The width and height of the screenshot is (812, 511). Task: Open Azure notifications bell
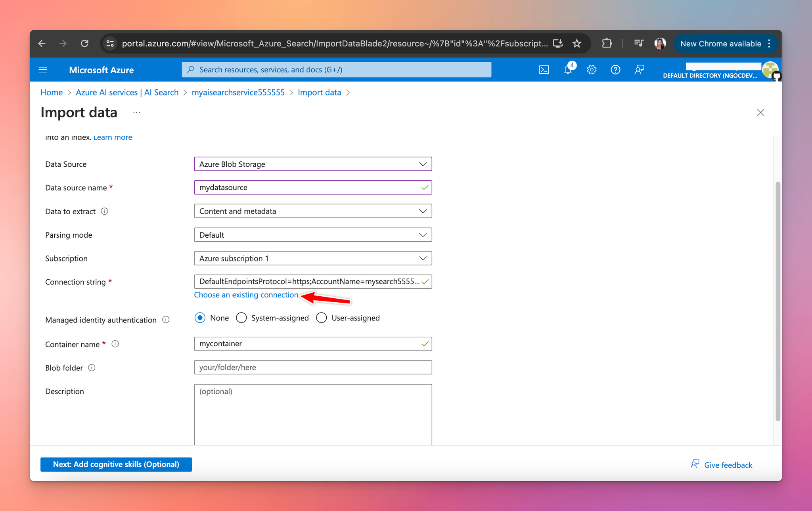(568, 70)
